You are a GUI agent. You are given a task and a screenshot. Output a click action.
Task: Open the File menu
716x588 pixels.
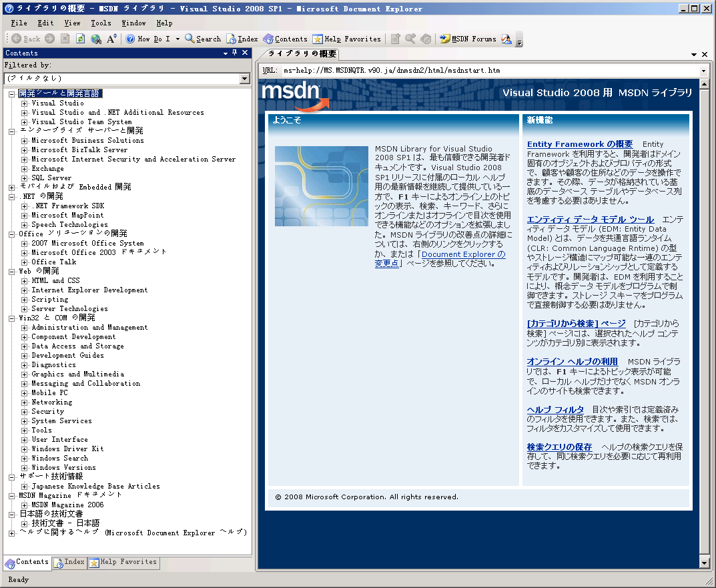tap(19, 23)
